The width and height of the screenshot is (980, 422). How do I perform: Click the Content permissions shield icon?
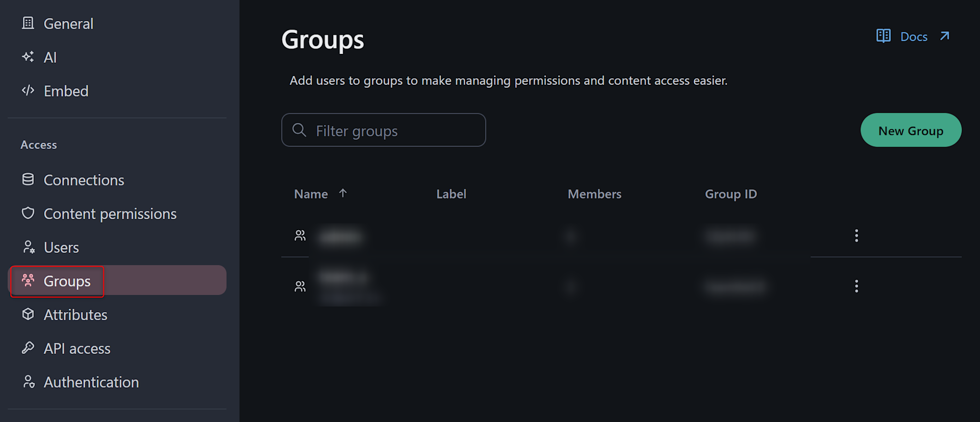point(28,213)
